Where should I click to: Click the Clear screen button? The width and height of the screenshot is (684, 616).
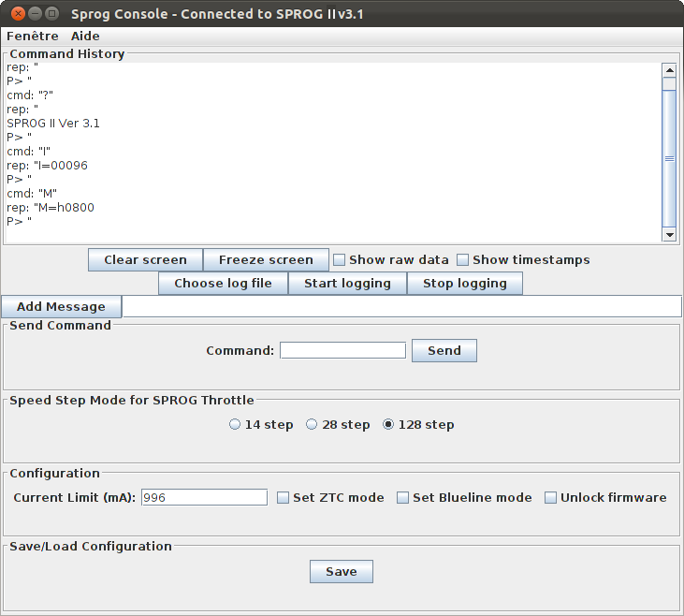click(x=146, y=259)
